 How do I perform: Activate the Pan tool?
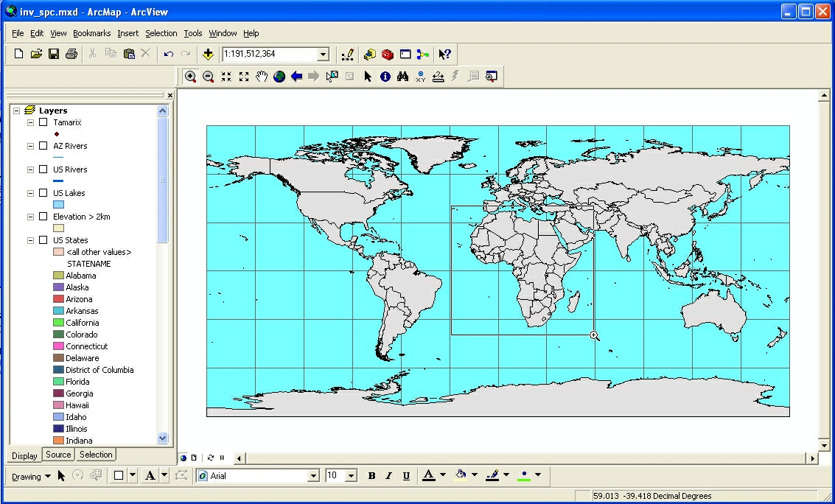coord(261,76)
